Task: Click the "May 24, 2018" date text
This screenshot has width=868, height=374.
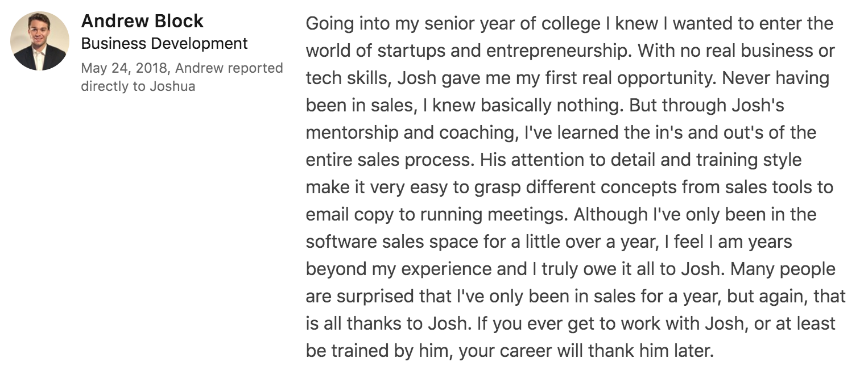Action: click(124, 68)
